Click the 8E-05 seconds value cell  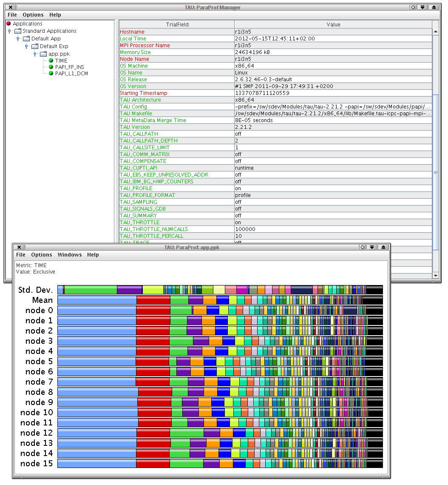pos(333,120)
